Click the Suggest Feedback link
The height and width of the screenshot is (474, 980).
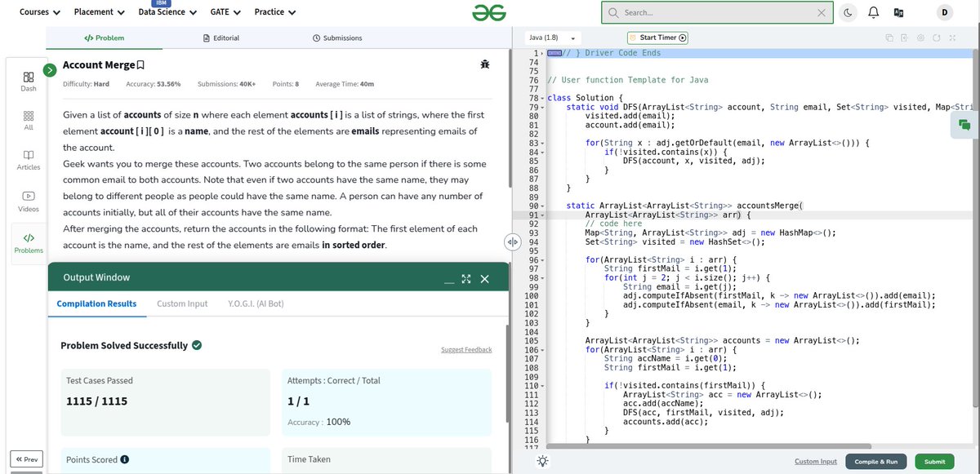pyautogui.click(x=466, y=350)
